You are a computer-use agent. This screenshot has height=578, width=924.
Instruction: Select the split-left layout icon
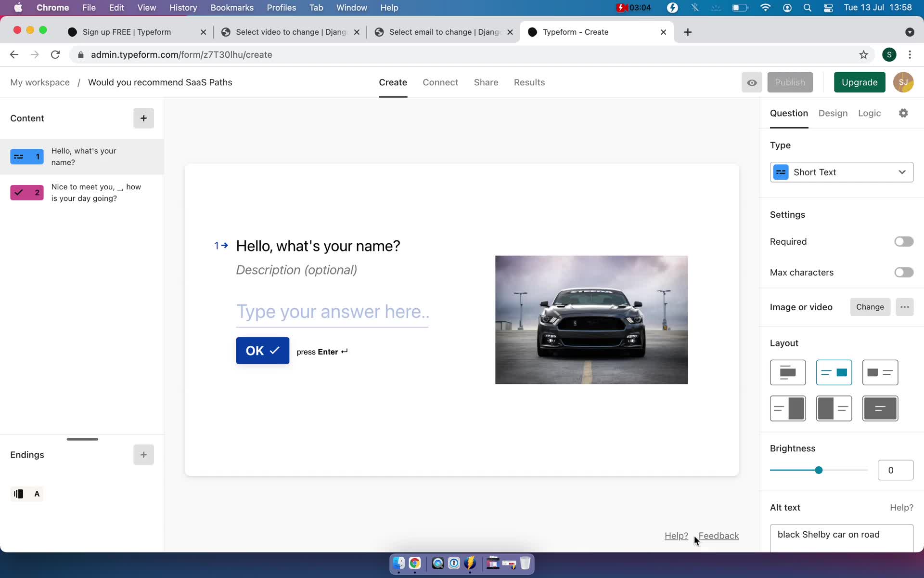(834, 408)
